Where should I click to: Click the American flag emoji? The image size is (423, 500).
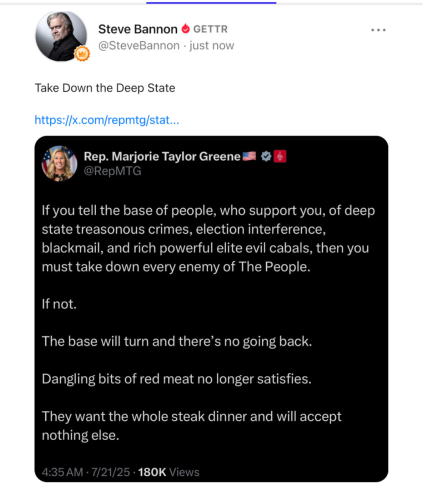249,156
